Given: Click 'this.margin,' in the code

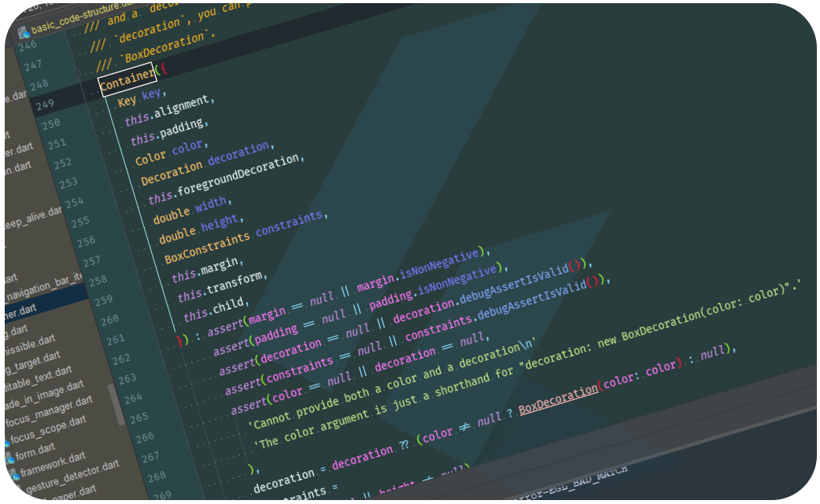Looking at the screenshot, I should pos(208,270).
